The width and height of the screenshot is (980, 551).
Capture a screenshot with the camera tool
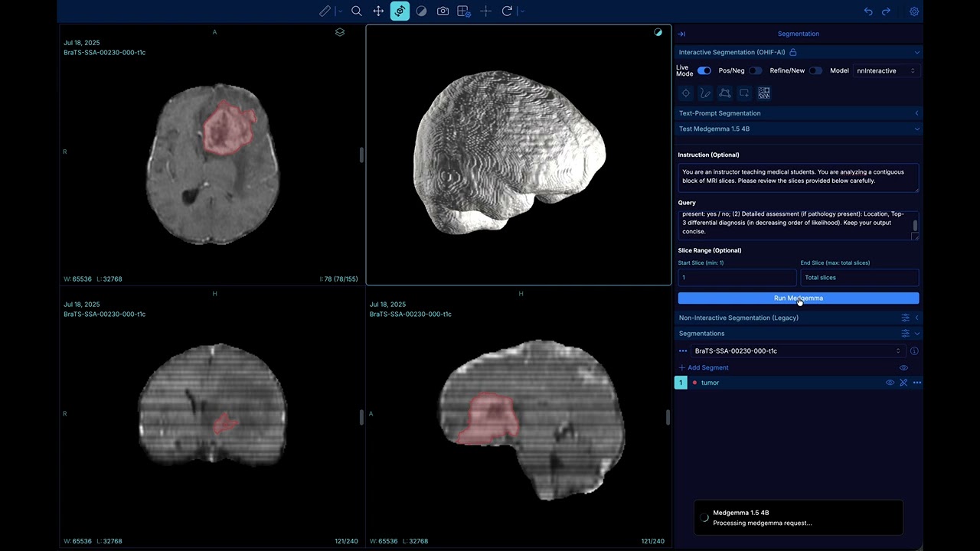pos(443,11)
